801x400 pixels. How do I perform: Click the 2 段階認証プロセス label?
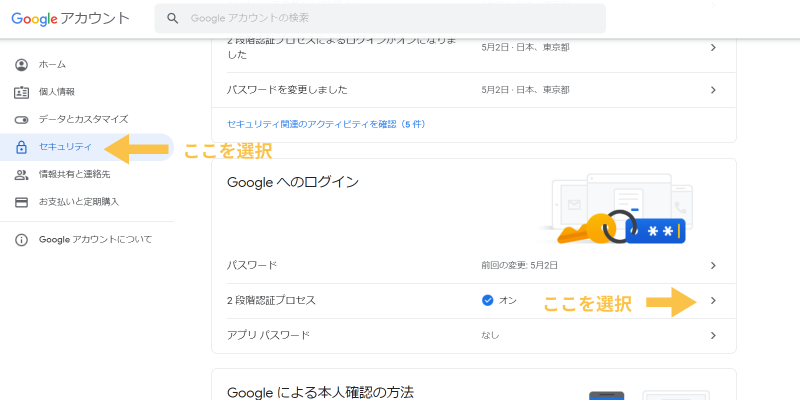point(271,301)
